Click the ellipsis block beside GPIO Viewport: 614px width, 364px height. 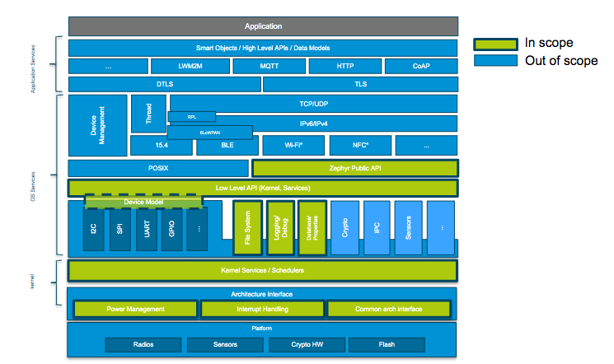tap(197, 229)
